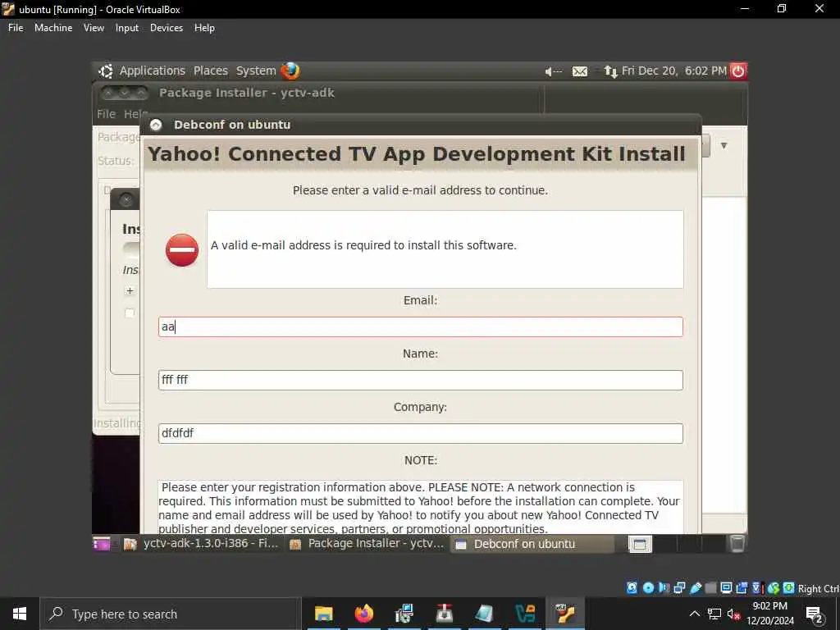Click the VirtualBox hard disk status icon

(x=632, y=588)
